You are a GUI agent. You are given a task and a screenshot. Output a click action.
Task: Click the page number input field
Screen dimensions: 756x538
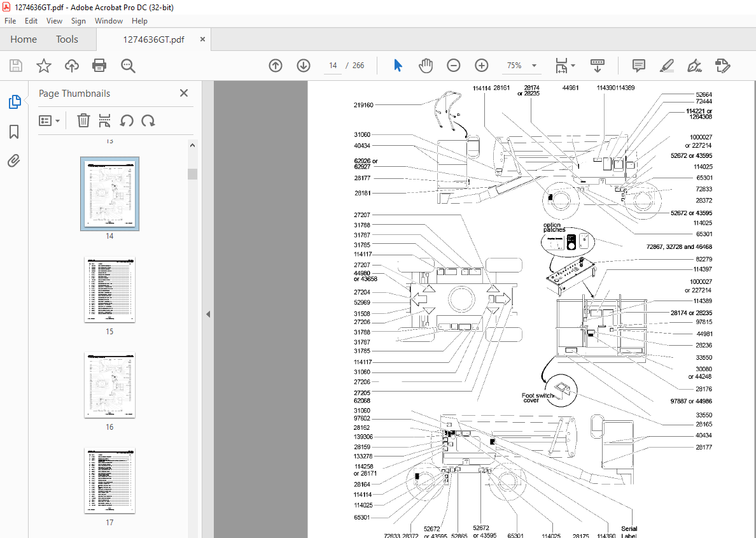(x=333, y=66)
